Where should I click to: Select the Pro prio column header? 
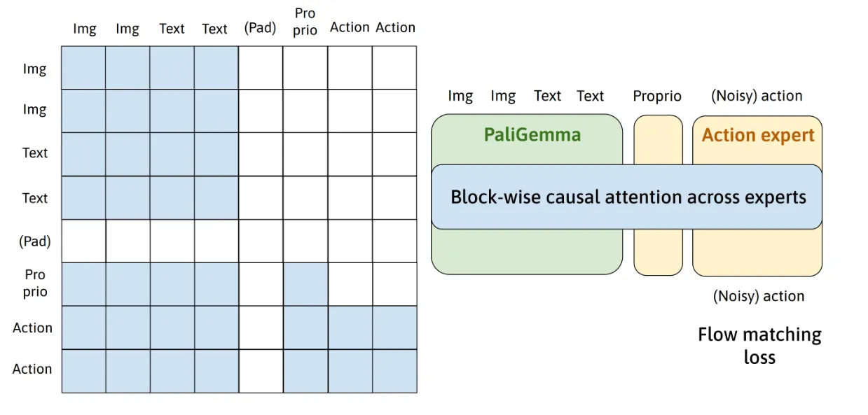(305, 22)
